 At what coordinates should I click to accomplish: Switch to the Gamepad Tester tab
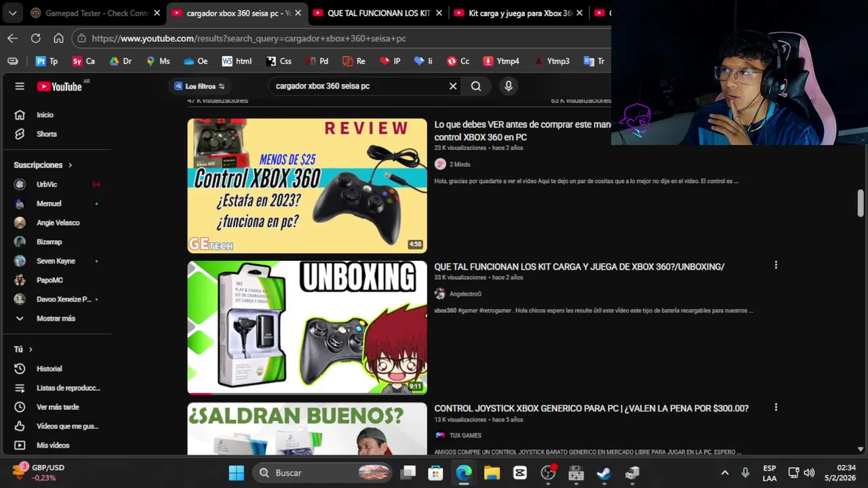(94, 13)
